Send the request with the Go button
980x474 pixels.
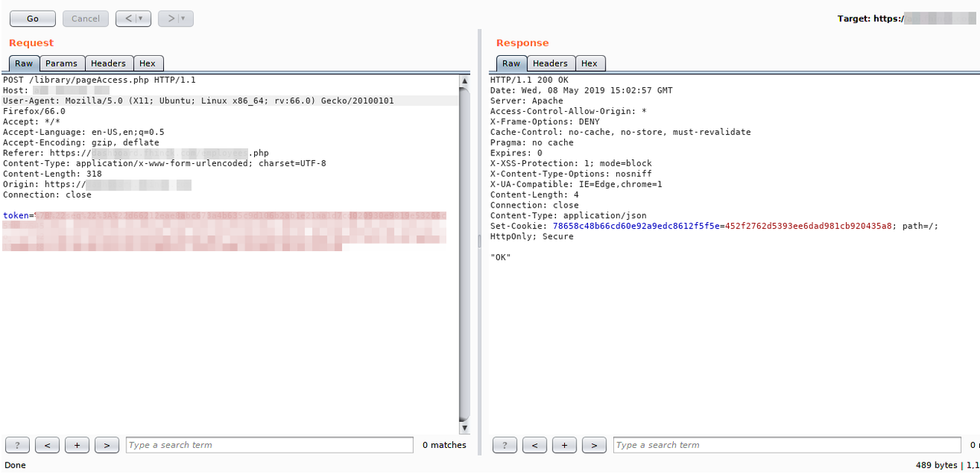tap(32, 18)
